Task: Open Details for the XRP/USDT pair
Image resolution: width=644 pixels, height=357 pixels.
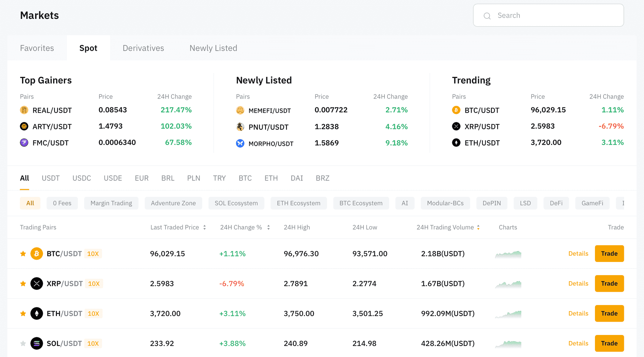Action: (578, 283)
